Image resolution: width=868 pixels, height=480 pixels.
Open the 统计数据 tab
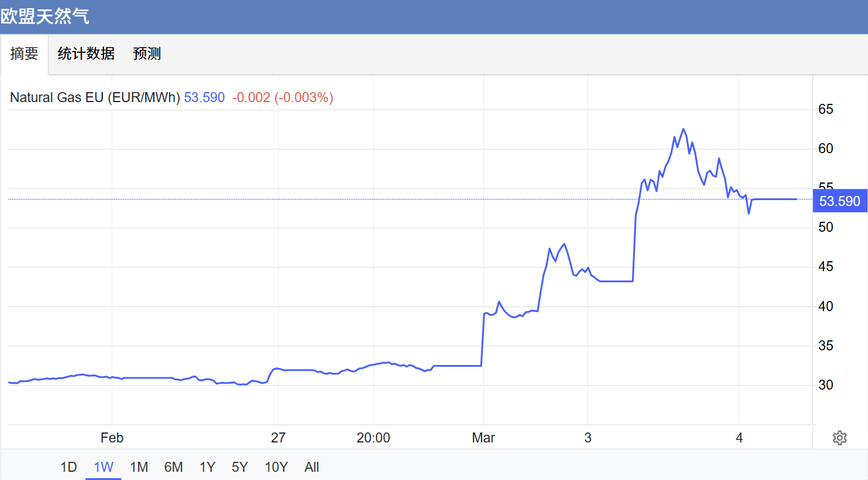86,54
